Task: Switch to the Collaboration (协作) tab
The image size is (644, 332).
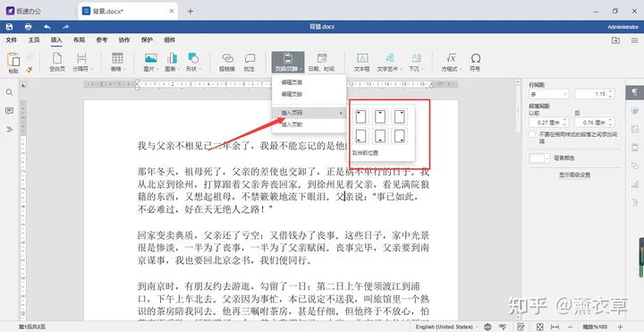Action: pyautogui.click(x=124, y=40)
